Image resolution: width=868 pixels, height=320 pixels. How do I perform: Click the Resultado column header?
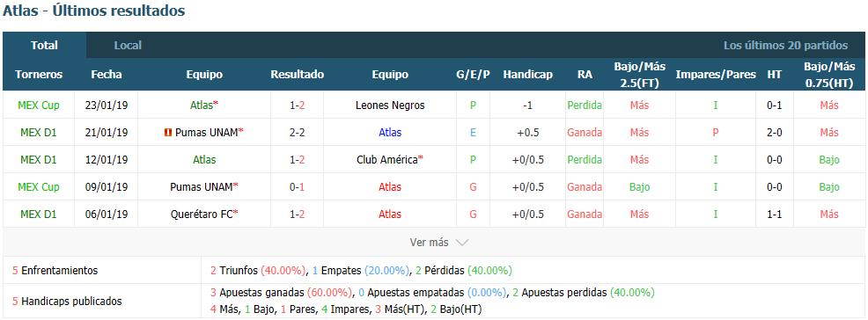click(298, 75)
